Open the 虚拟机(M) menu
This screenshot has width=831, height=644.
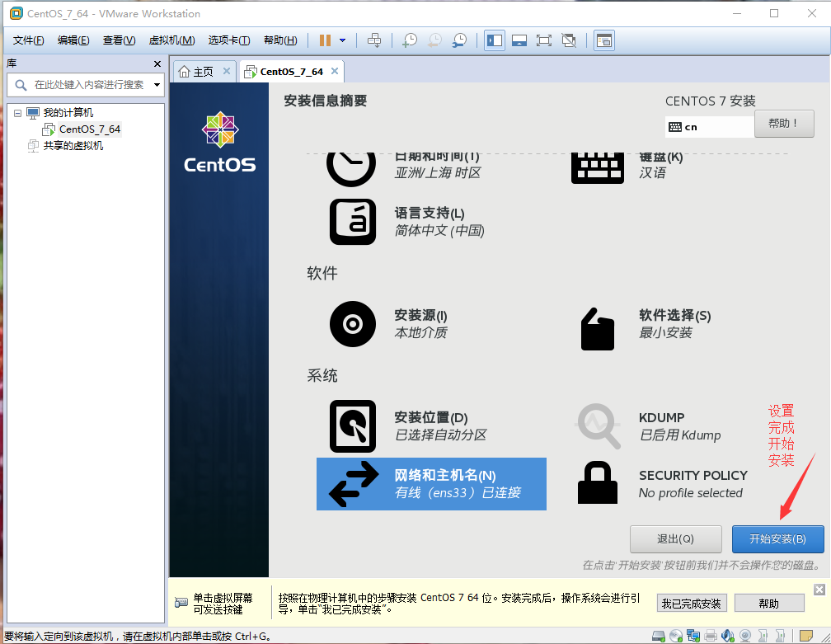coord(171,40)
